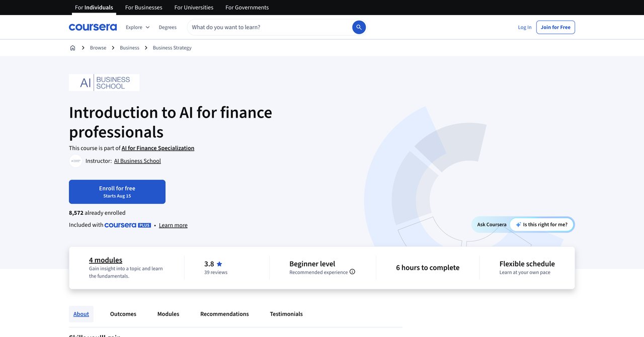Screen dimensions: 644x337
Task: Click the info icon beside Recommended experience
Action: pyautogui.click(x=352, y=272)
